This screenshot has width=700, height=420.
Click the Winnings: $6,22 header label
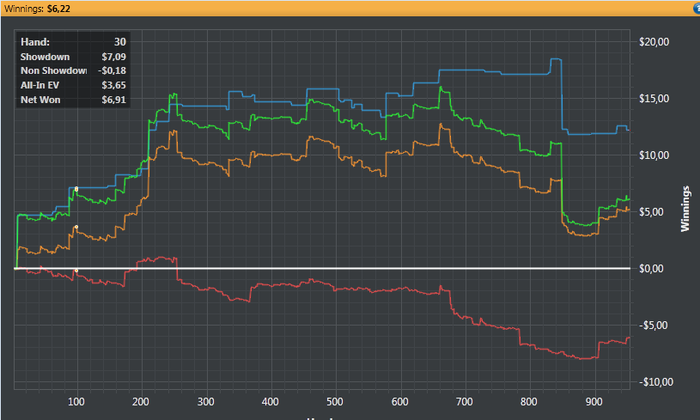pyautogui.click(x=37, y=8)
